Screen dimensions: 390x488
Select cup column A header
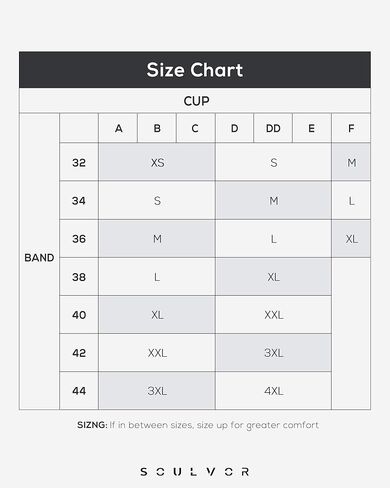[x=118, y=128]
